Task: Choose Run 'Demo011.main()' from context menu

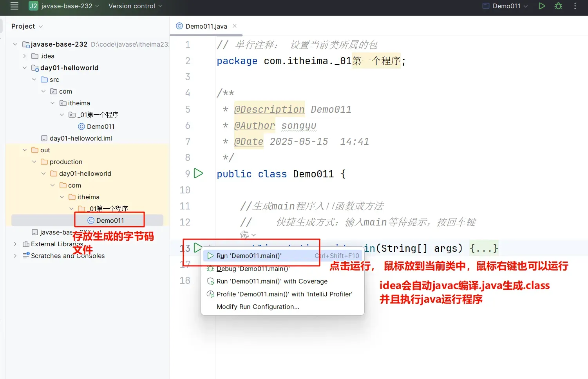Action: pyautogui.click(x=282, y=256)
